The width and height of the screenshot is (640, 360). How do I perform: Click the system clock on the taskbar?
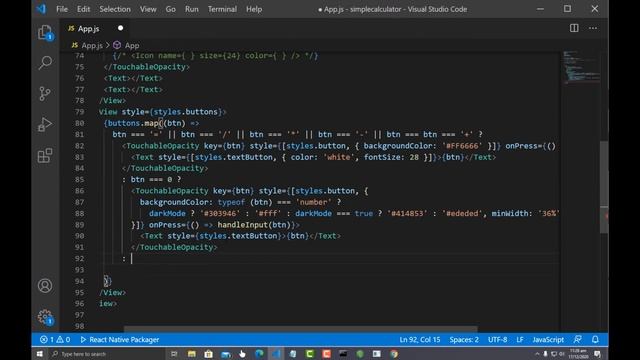click(x=578, y=354)
